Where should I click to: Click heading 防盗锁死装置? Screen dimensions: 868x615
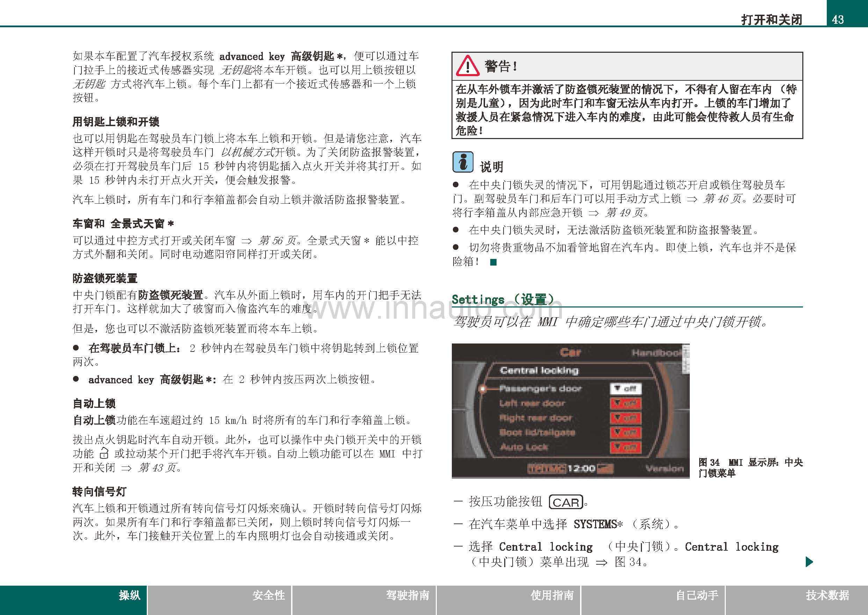pyautogui.click(x=105, y=278)
